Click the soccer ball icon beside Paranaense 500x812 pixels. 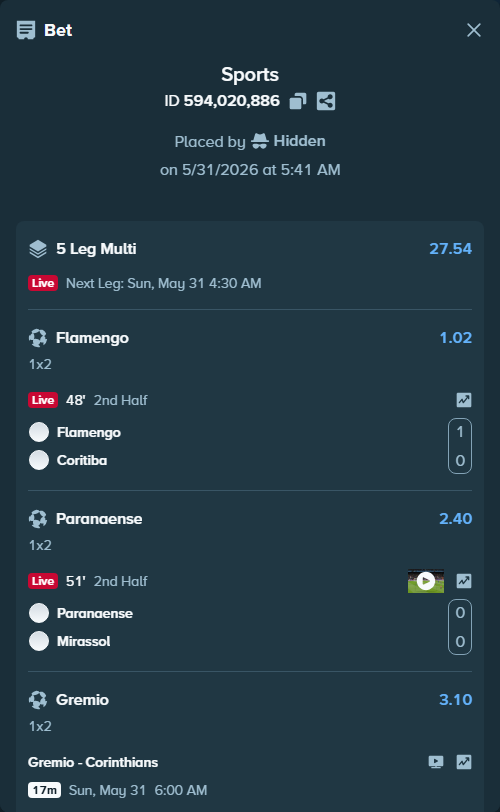coord(38,519)
